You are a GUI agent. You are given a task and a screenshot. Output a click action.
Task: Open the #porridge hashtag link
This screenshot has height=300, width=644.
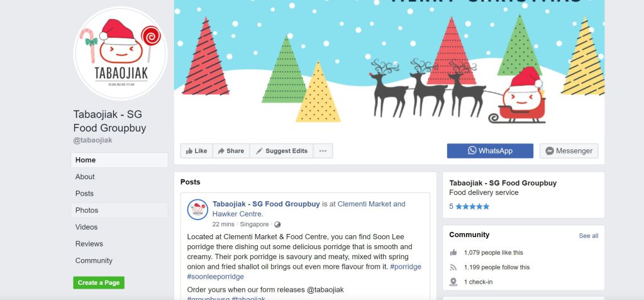(406, 267)
